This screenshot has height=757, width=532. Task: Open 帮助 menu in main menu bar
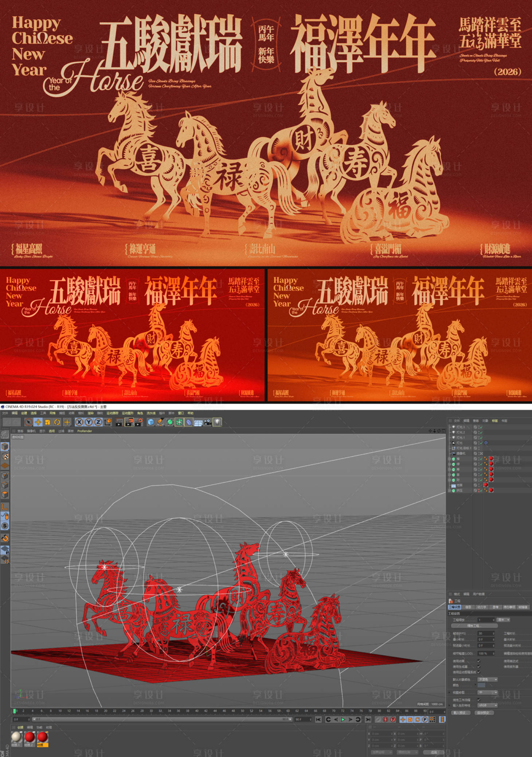click(190, 413)
